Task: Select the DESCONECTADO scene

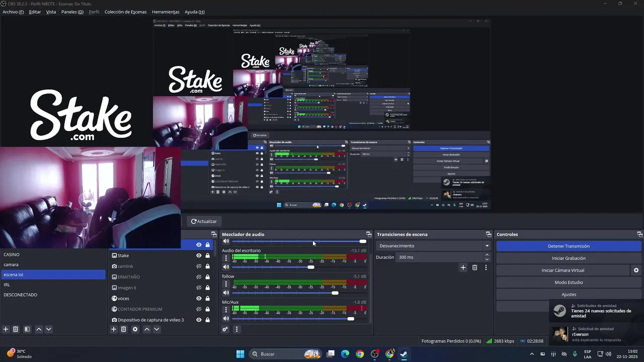Action: click(x=53, y=295)
